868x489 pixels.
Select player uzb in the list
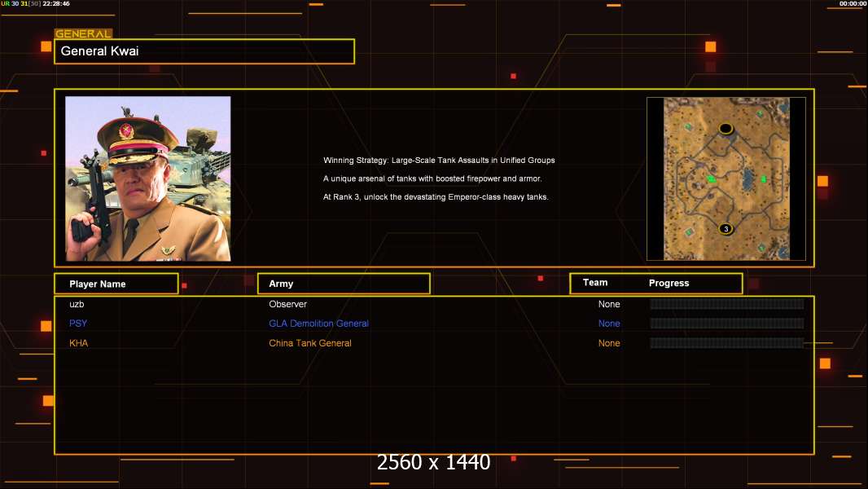(x=77, y=304)
